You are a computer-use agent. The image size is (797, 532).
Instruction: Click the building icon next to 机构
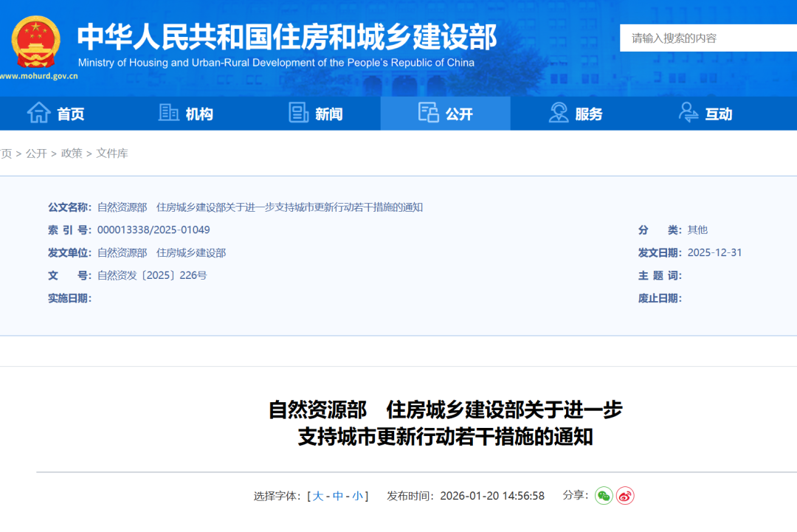[x=168, y=112]
